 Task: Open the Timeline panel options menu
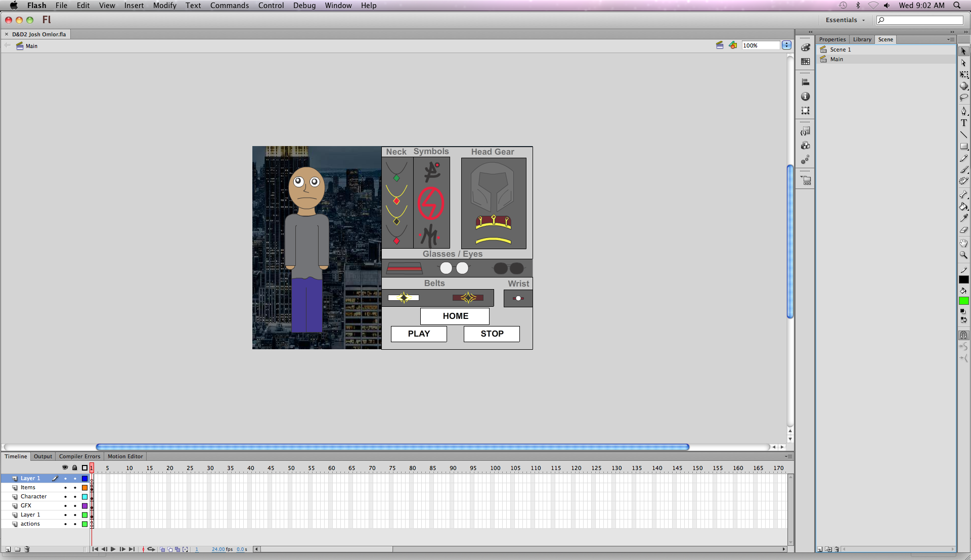click(x=788, y=456)
